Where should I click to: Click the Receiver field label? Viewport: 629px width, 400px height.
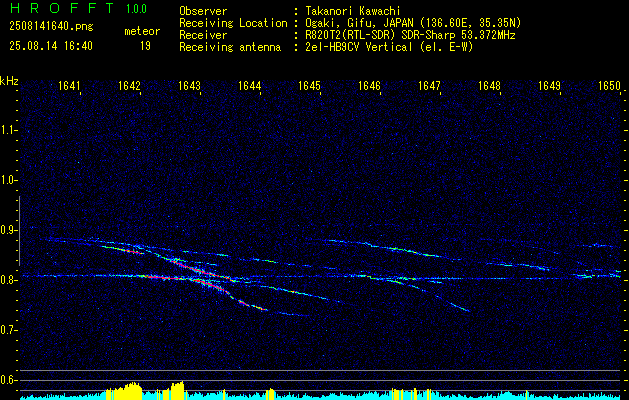(x=203, y=35)
